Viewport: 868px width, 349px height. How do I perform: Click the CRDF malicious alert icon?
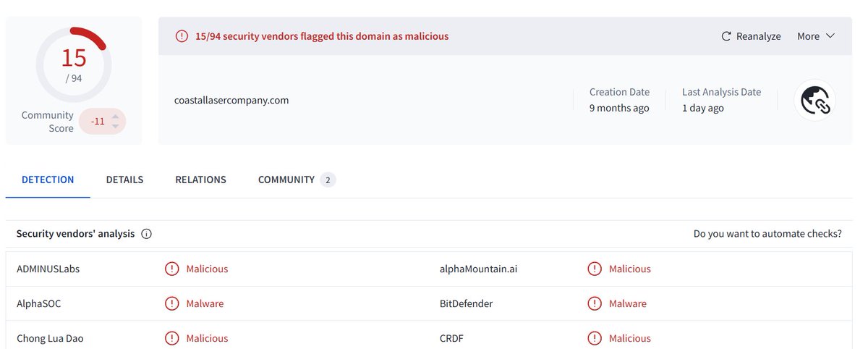(x=595, y=338)
